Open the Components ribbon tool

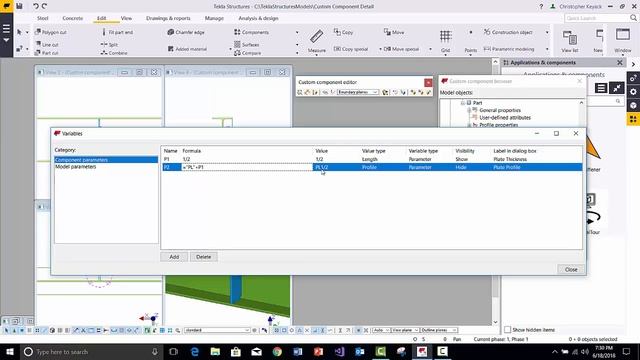(x=251, y=32)
